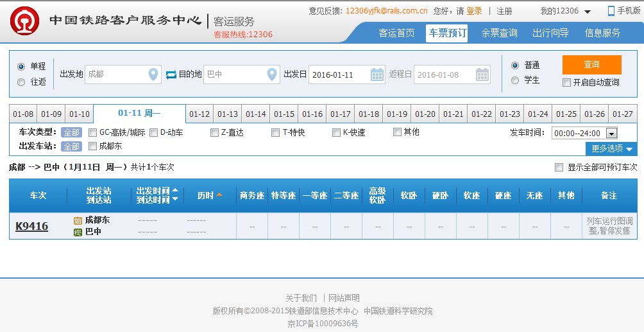Open the return date calendar icon
Image resolution: width=644 pixels, height=332 pixels.
tap(482, 74)
